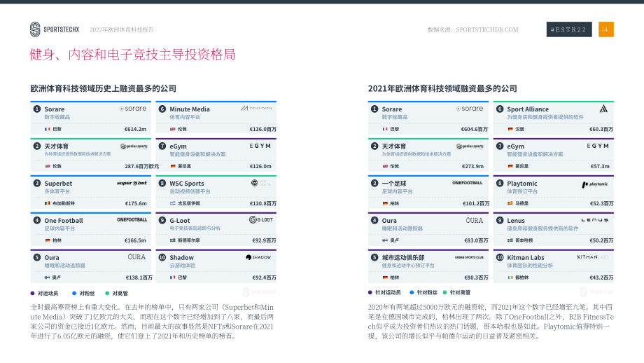Click the Sorare logo on the €604.6百万 card
The width and height of the screenshot is (644, 363).
[470, 109]
